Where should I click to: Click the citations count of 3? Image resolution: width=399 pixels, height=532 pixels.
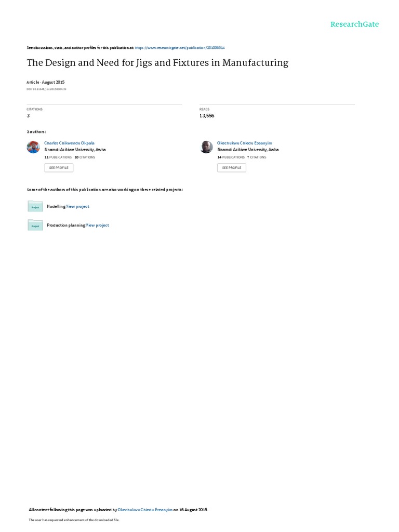click(x=28, y=116)
